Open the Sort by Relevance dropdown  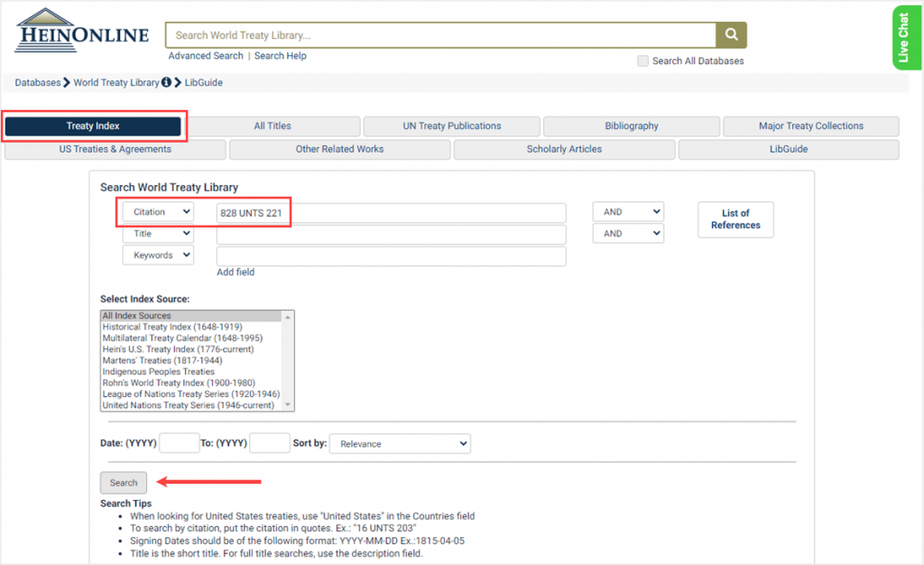pos(400,444)
